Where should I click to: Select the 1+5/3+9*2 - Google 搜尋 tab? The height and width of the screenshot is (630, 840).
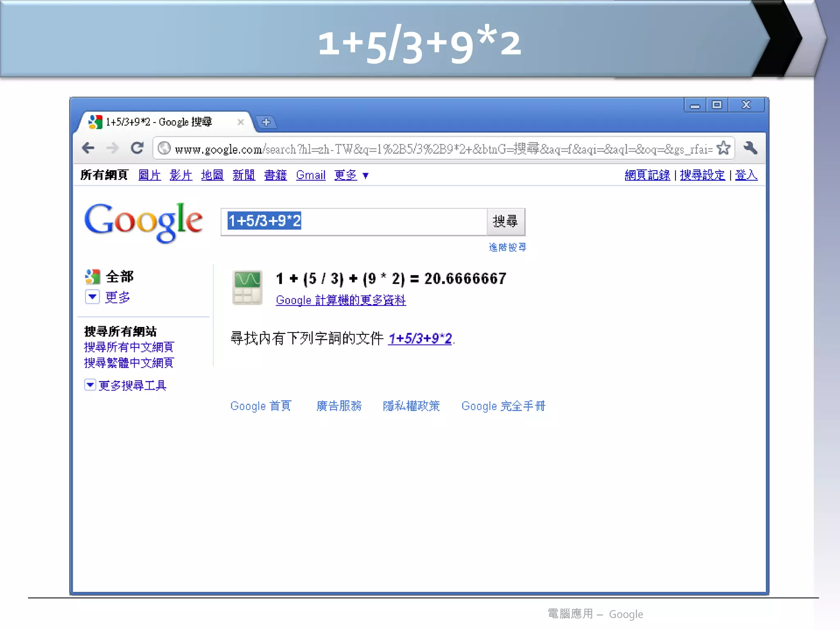point(164,122)
